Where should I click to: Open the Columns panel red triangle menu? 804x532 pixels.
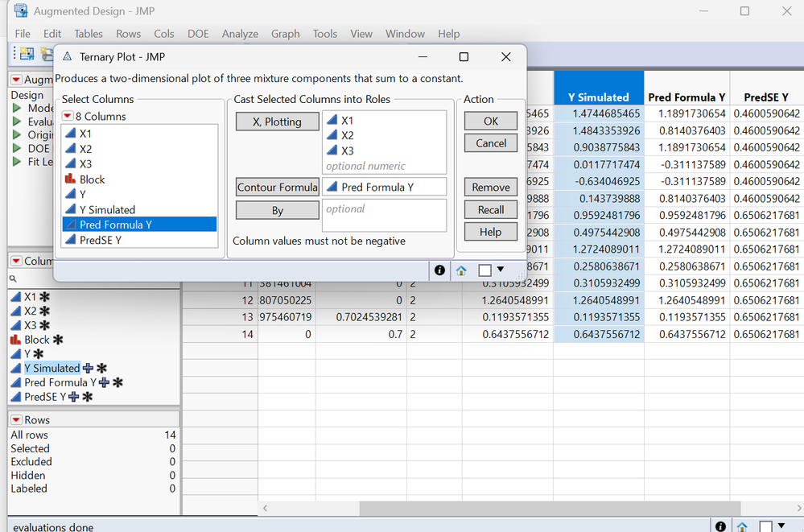click(x=16, y=261)
